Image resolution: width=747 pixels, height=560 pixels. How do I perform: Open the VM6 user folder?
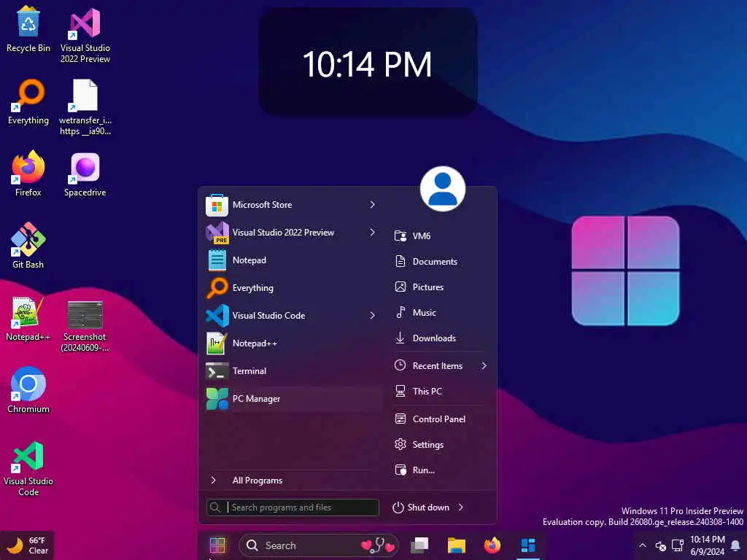point(440,236)
